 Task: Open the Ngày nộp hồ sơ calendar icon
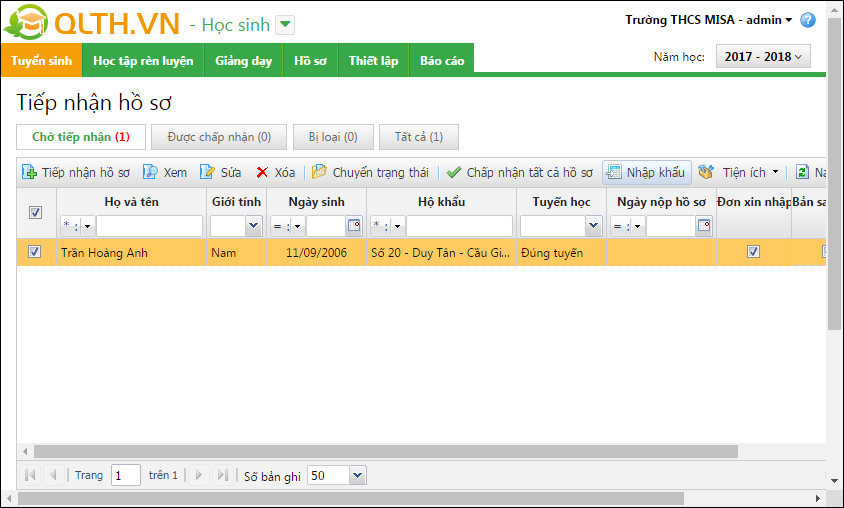[704, 226]
